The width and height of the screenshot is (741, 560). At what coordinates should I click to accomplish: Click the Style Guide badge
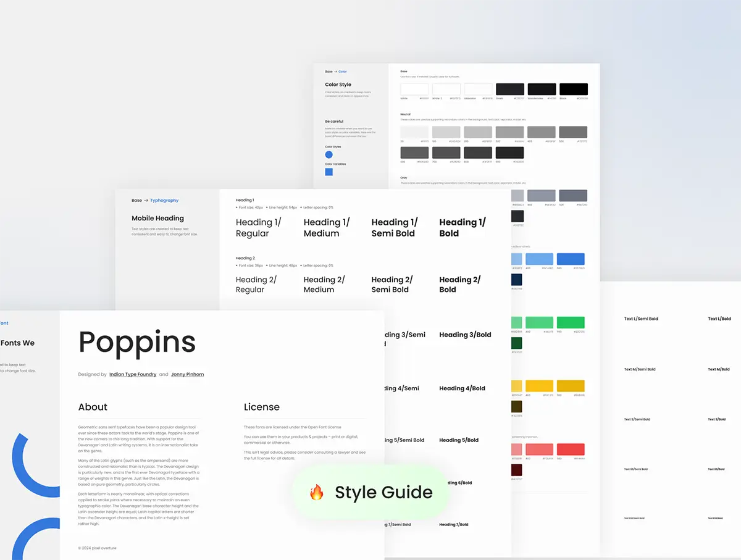tap(371, 492)
